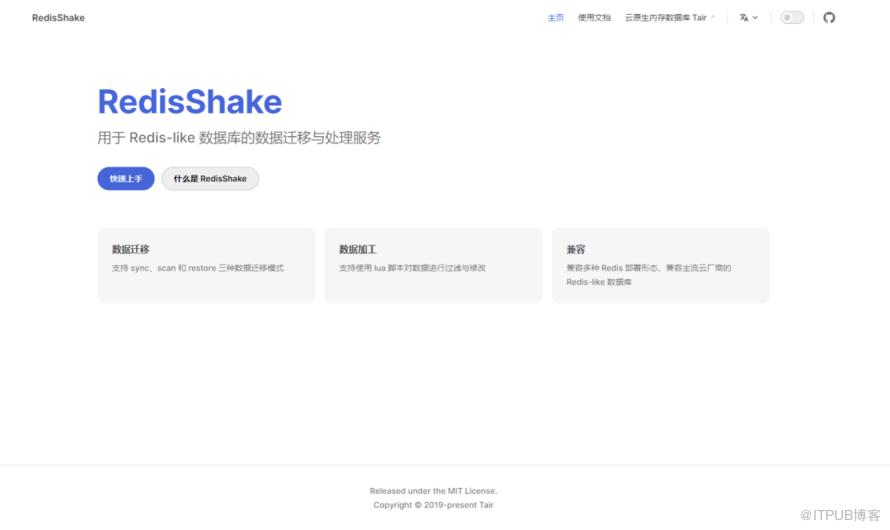This screenshot has width=890, height=530.
Task: Open the GitHub repository icon
Action: click(829, 18)
